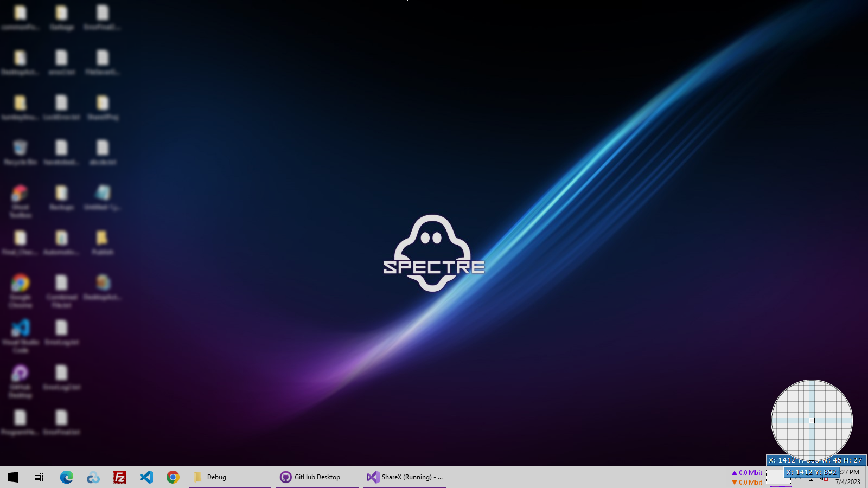
Task: Click the download speed 0.0 Mbit indicator
Action: point(747,482)
